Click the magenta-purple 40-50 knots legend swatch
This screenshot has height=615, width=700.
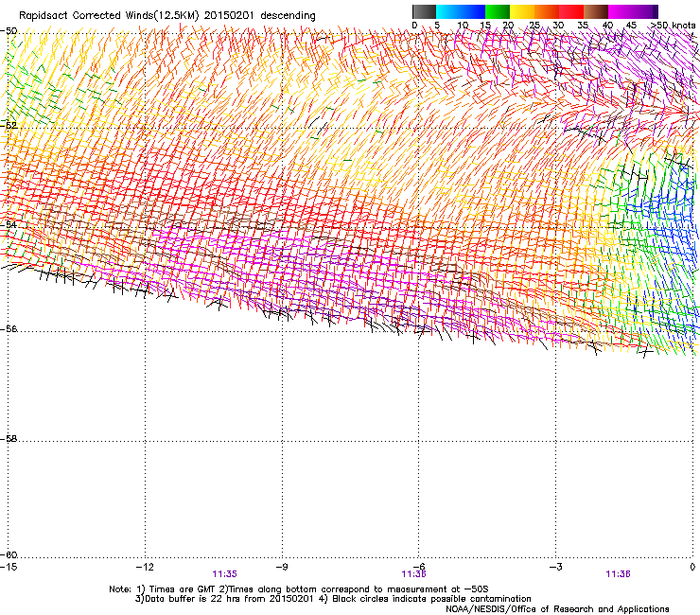(x=633, y=11)
